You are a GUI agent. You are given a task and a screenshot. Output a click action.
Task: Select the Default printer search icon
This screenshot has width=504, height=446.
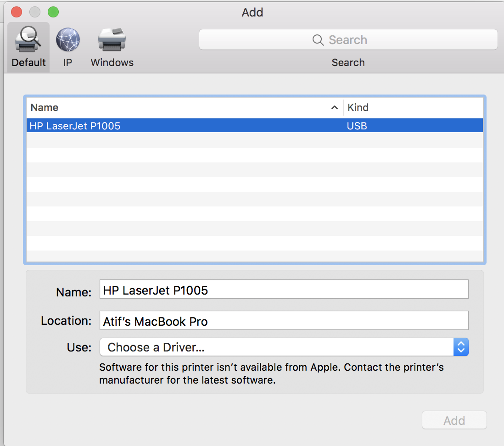(x=28, y=47)
